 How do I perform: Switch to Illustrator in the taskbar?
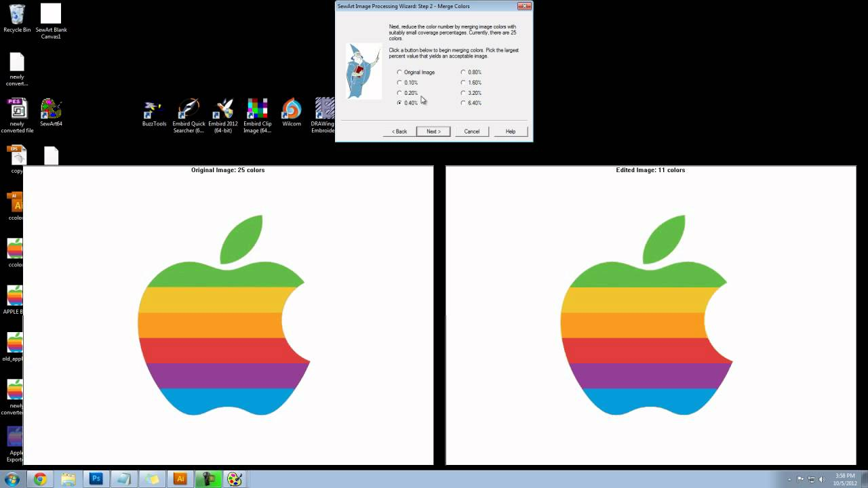180,479
